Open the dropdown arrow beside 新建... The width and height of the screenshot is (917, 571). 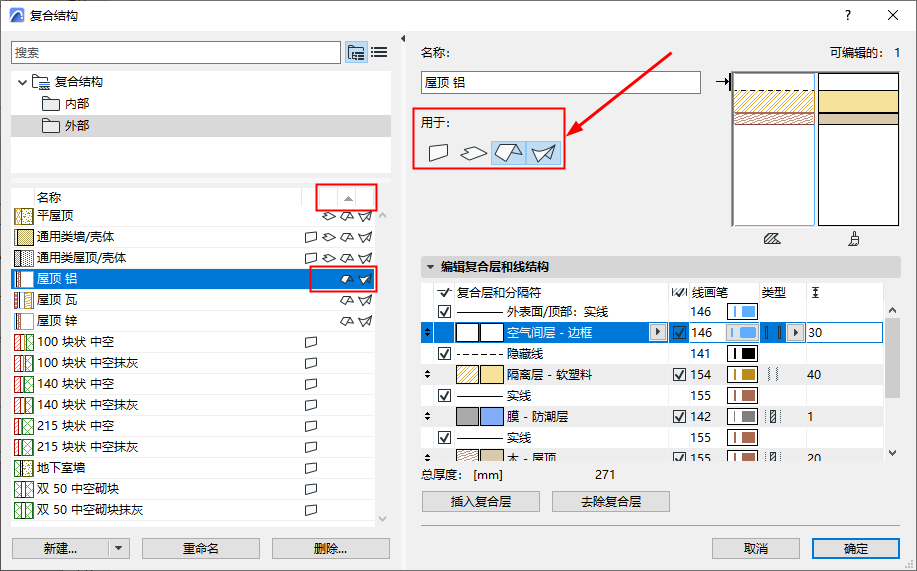(119, 549)
